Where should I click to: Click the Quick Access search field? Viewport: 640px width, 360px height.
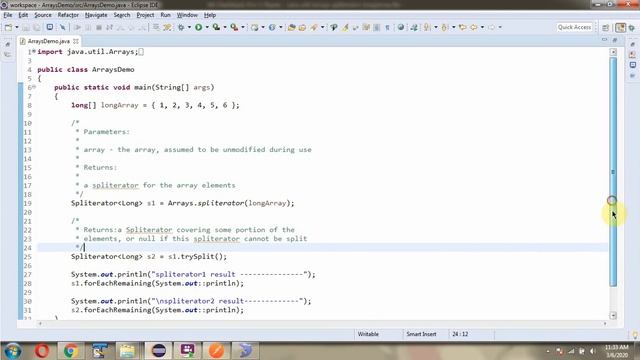pyautogui.click(x=574, y=27)
